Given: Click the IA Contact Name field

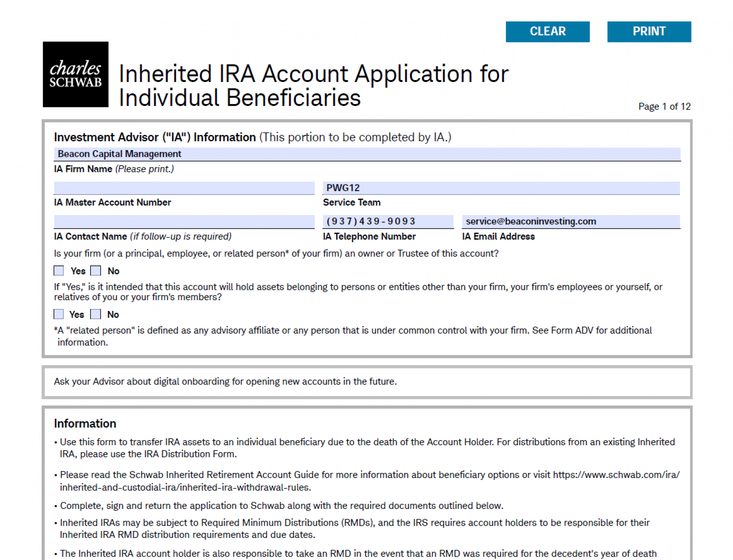Looking at the screenshot, I should tap(184, 222).
